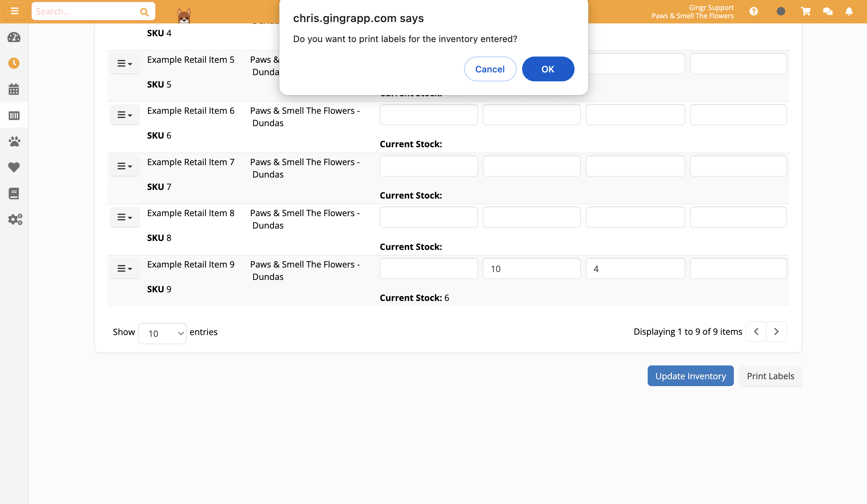Open the action menu for Example Retail Item 9
Image resolution: width=867 pixels, height=504 pixels.
(124, 268)
